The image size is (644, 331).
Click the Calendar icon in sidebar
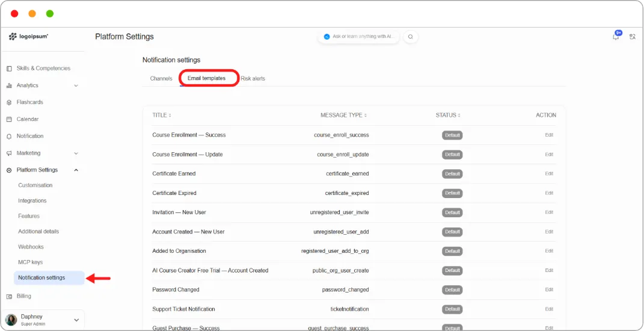point(9,119)
